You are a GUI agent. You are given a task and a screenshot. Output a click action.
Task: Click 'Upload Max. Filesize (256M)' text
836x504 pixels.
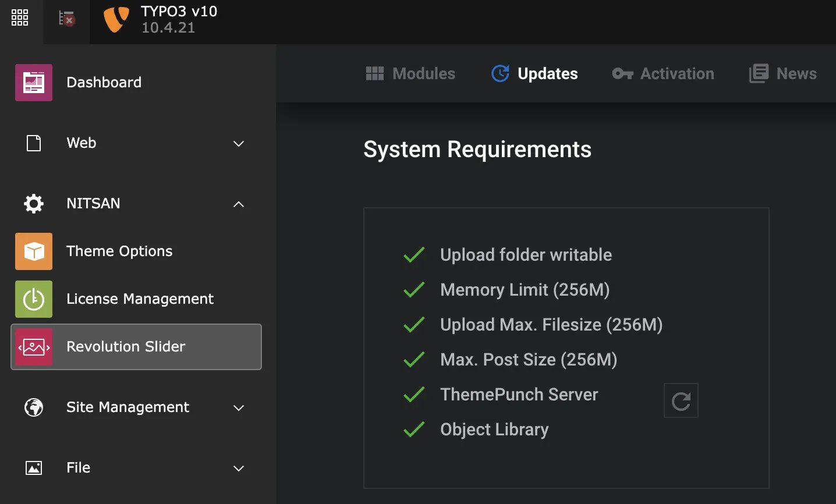coord(551,325)
